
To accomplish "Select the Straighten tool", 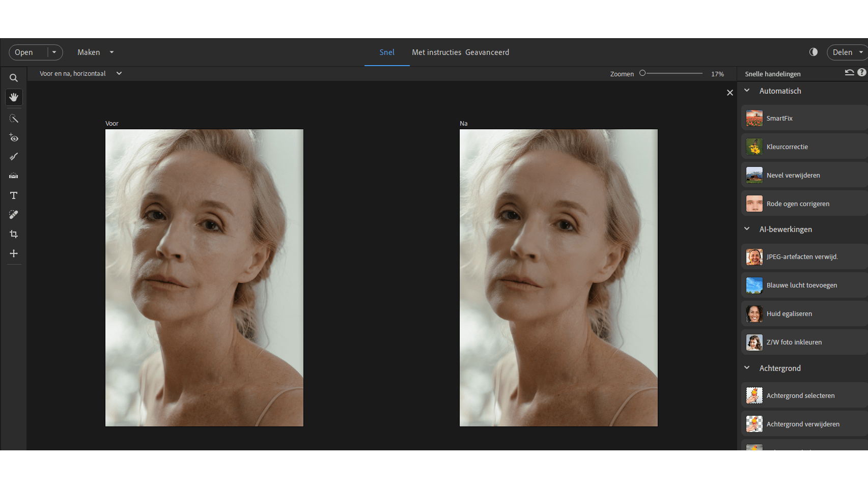I will click(14, 176).
